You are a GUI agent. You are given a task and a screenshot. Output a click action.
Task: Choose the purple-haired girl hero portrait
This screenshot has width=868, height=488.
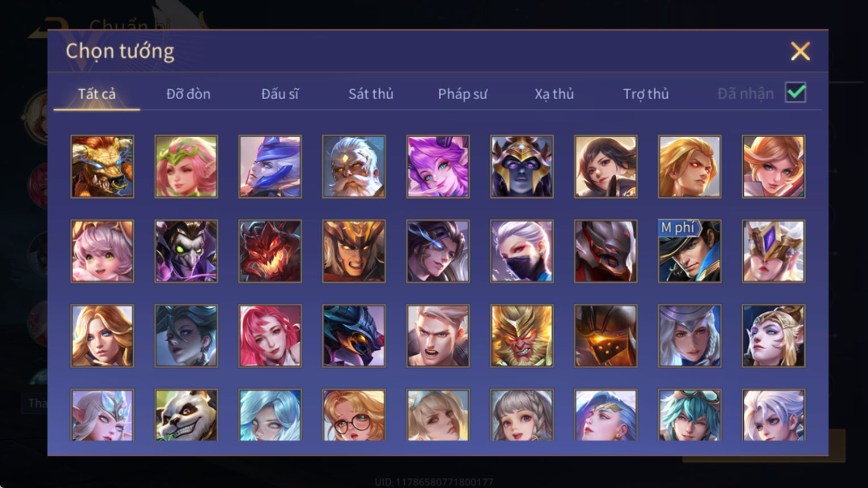pos(438,167)
